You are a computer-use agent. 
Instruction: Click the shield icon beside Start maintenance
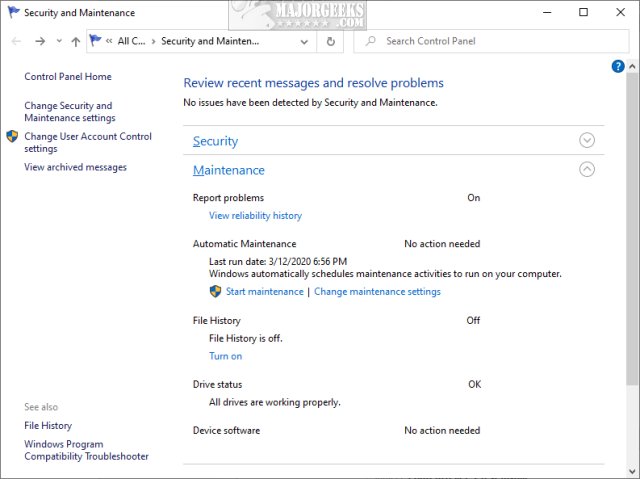click(x=215, y=292)
